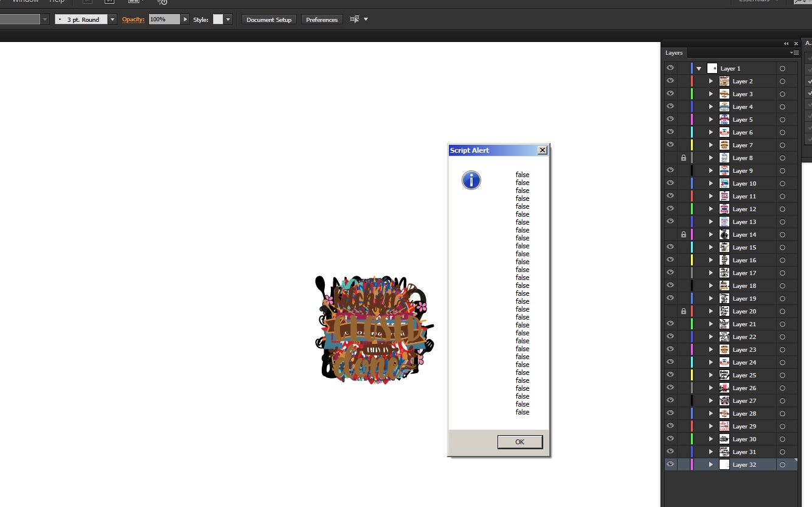The width and height of the screenshot is (812, 507).
Task: Select the Layer 28 row name
Action: (744, 414)
